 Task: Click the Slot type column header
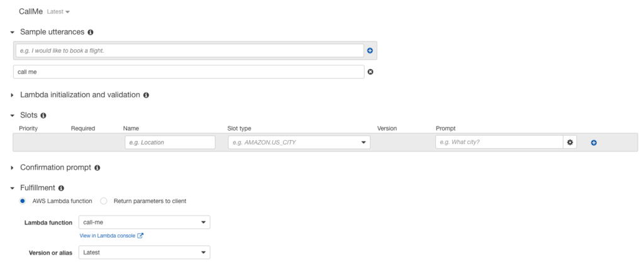[239, 128]
